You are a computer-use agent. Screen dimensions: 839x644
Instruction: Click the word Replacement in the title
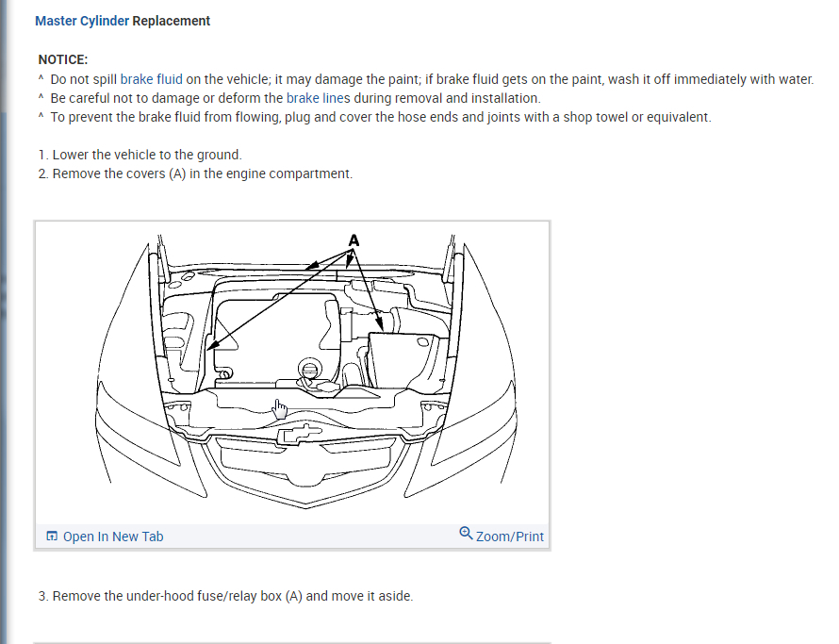[172, 21]
